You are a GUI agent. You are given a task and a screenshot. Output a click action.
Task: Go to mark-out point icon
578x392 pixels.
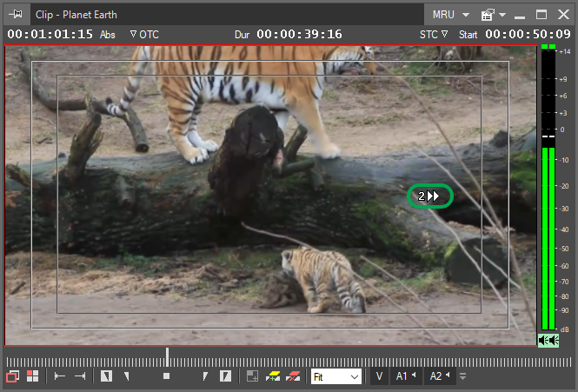pos(80,376)
